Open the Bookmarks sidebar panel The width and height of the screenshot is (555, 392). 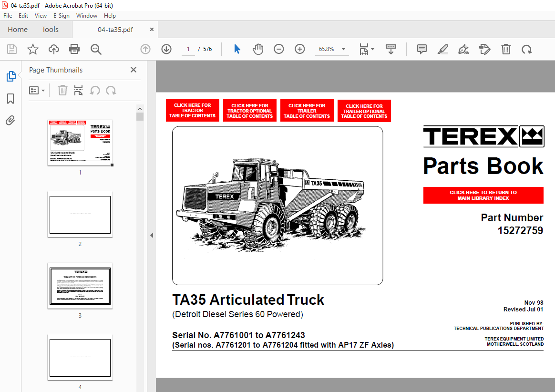tap(10, 98)
